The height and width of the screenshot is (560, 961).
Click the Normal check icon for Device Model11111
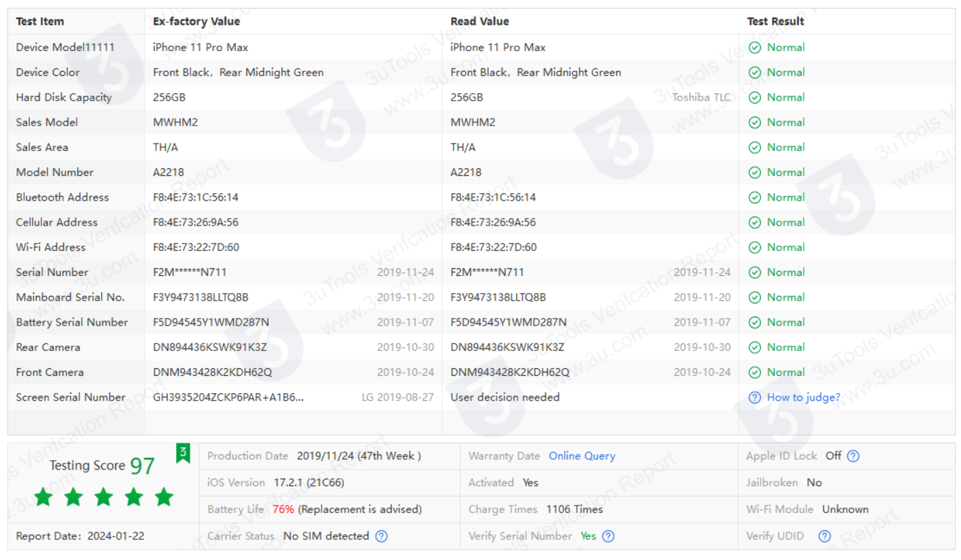tap(755, 48)
